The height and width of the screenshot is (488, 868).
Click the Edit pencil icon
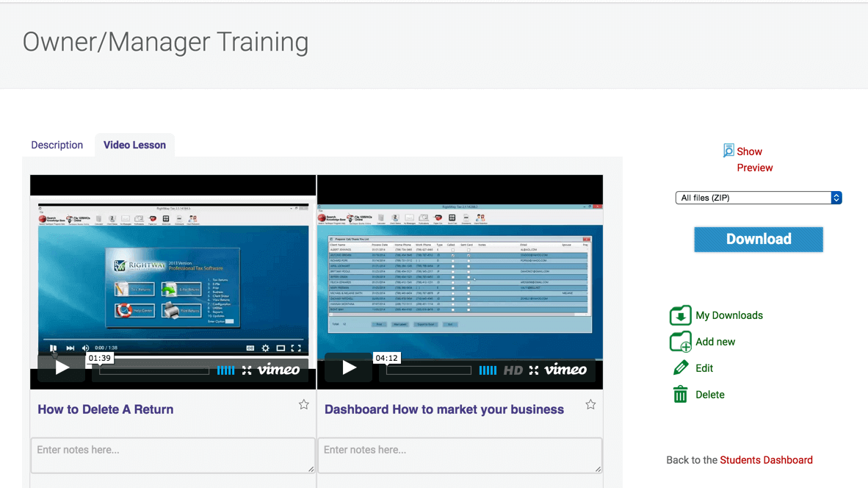coord(680,368)
